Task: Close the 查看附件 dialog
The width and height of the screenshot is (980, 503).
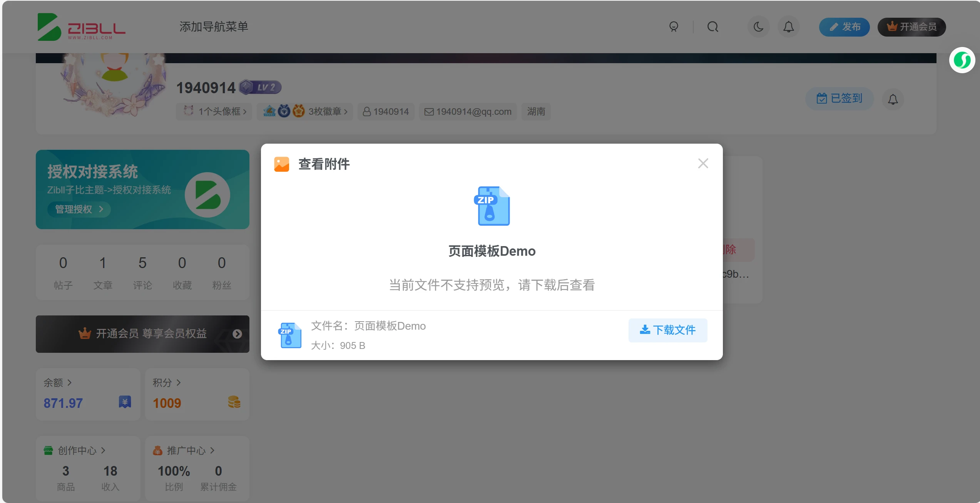Action: pos(703,164)
